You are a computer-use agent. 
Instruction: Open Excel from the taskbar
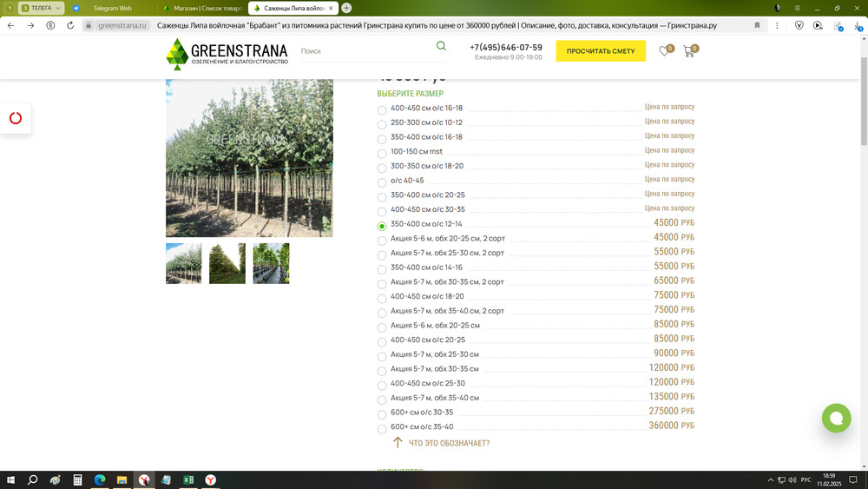pos(187,479)
